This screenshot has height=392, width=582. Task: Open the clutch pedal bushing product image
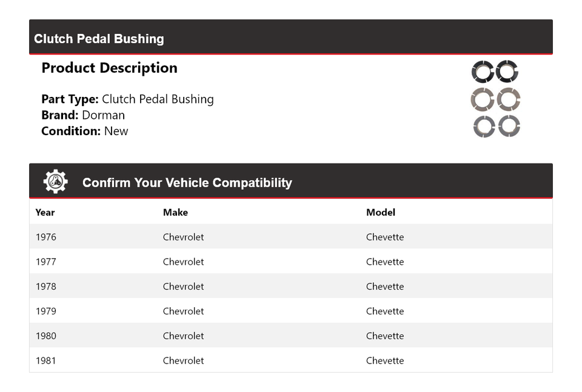496,99
